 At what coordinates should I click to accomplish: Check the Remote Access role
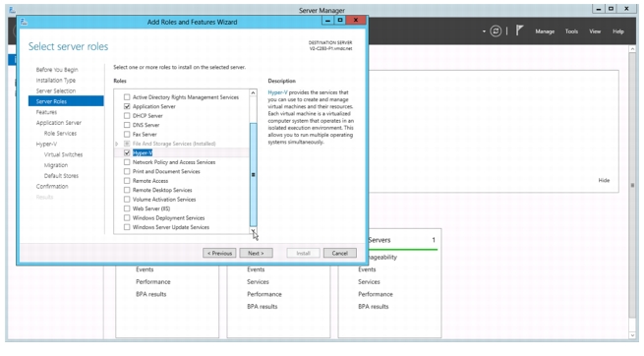[127, 181]
